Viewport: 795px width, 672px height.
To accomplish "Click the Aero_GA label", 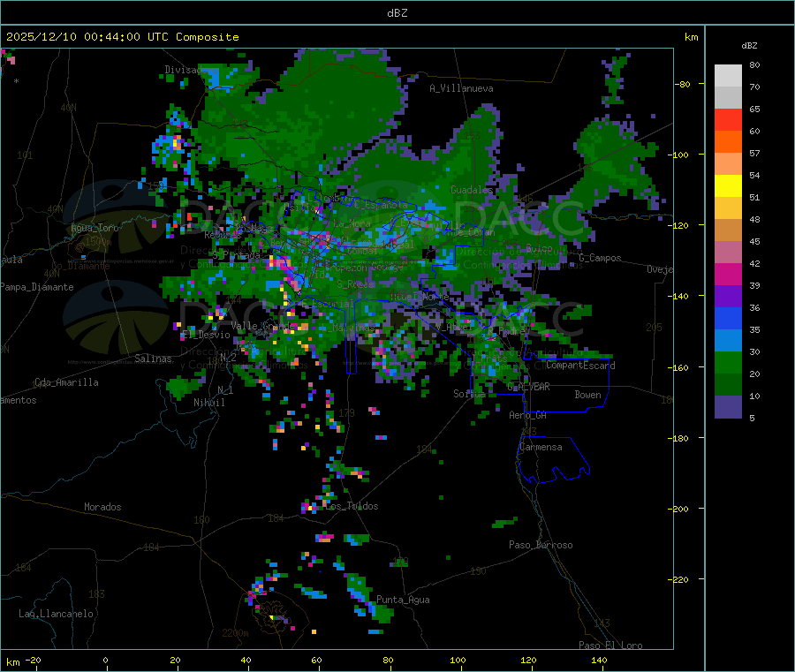I will point(527,415).
